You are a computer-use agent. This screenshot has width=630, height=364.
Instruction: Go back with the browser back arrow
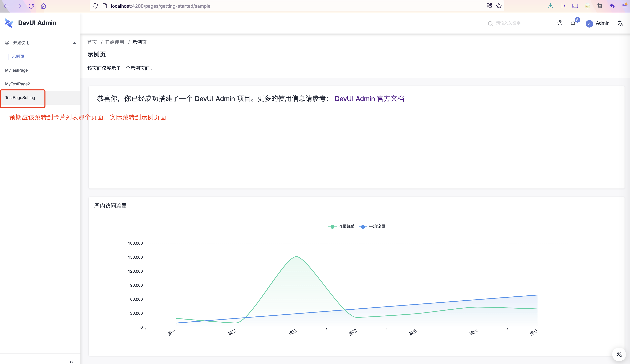(x=7, y=6)
